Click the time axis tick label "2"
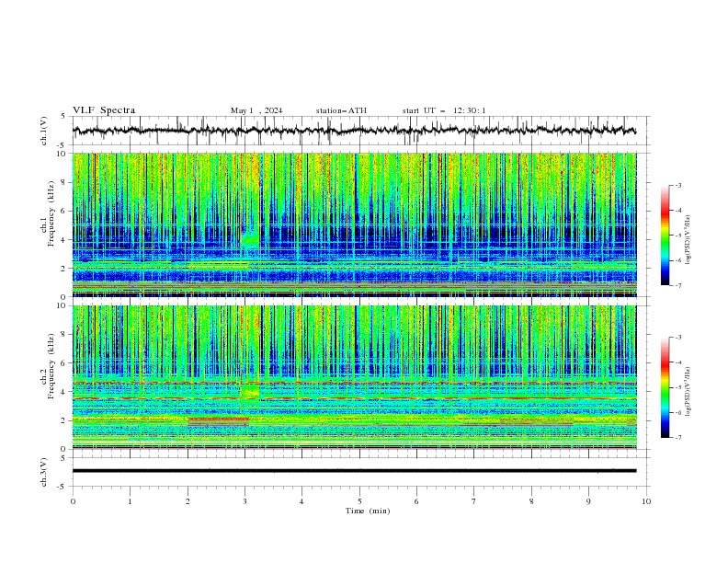This screenshot has height=563, width=728. pos(188,501)
